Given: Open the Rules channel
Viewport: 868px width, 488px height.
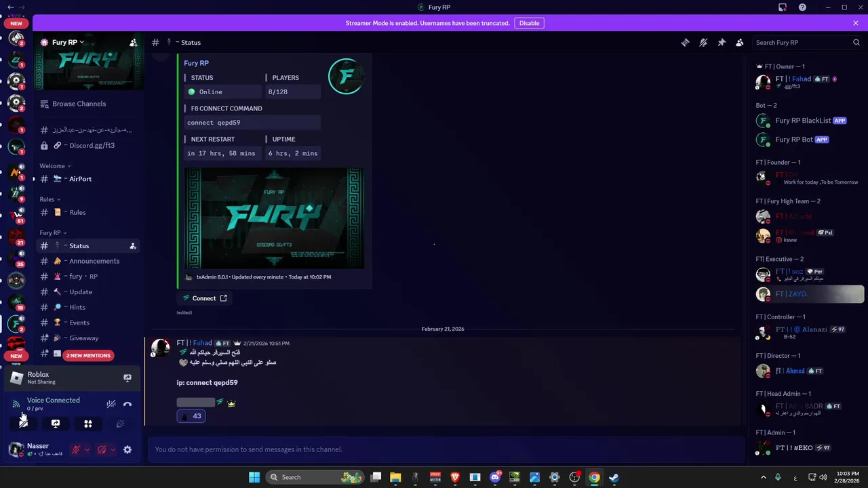Looking at the screenshot, I should point(88,212).
